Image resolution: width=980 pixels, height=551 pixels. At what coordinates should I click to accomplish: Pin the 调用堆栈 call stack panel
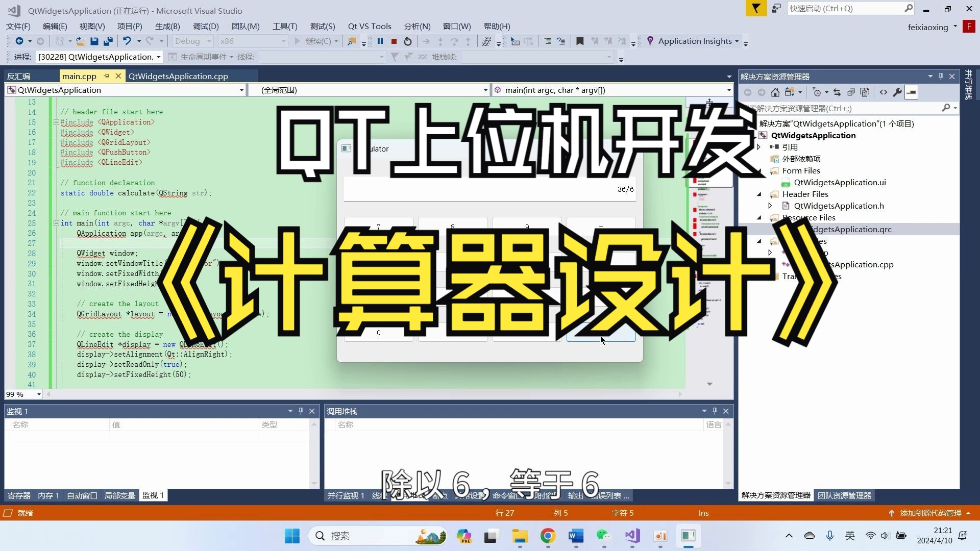(x=714, y=411)
